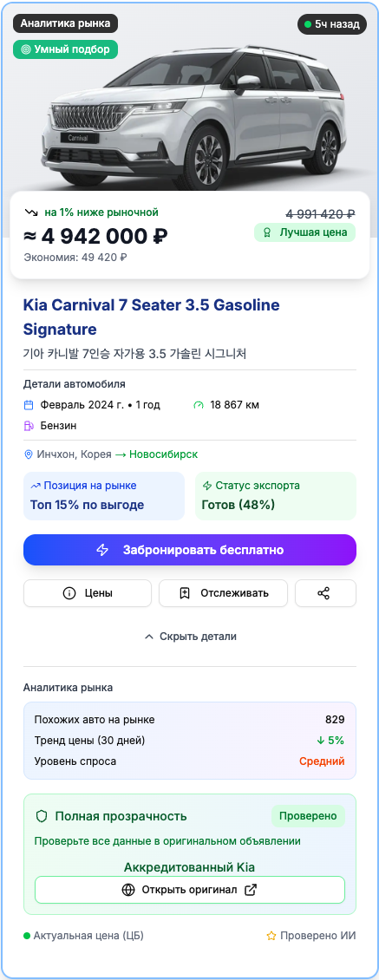Click the external link arrow icon
This screenshot has height=980, width=379.
click(x=250, y=890)
